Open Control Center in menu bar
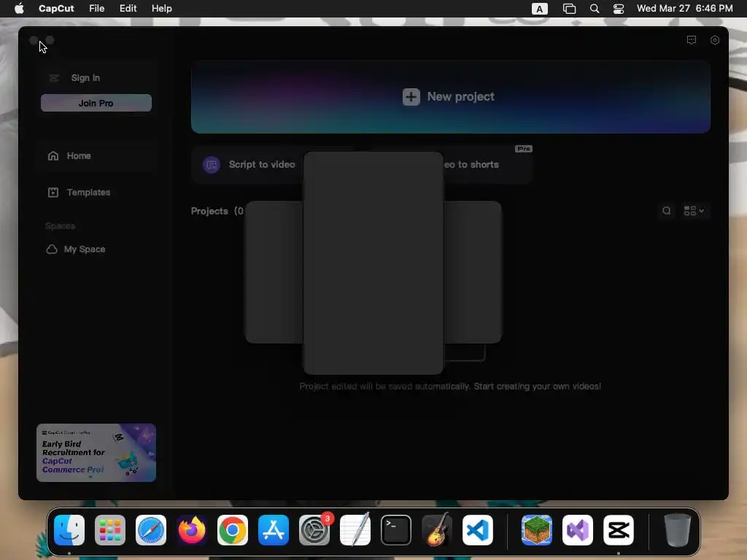Image resolution: width=747 pixels, height=560 pixels. coord(619,9)
